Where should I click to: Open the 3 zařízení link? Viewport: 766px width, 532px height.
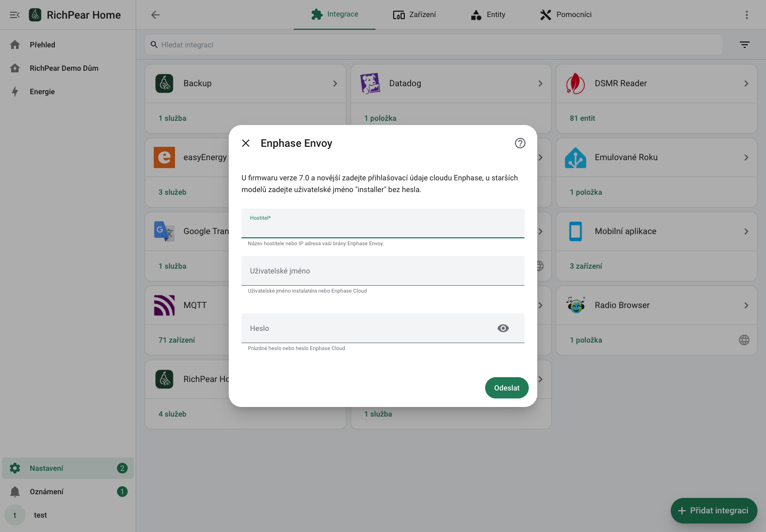pos(586,266)
